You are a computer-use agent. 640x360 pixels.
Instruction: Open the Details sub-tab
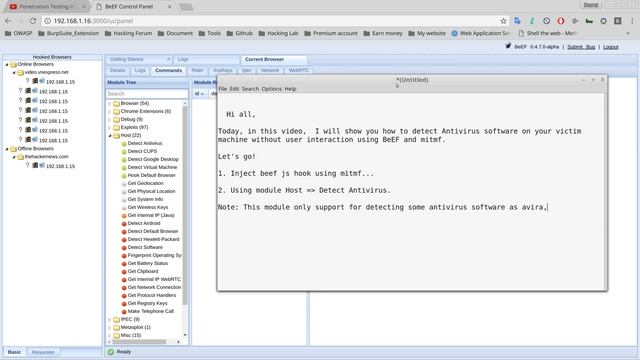point(118,70)
